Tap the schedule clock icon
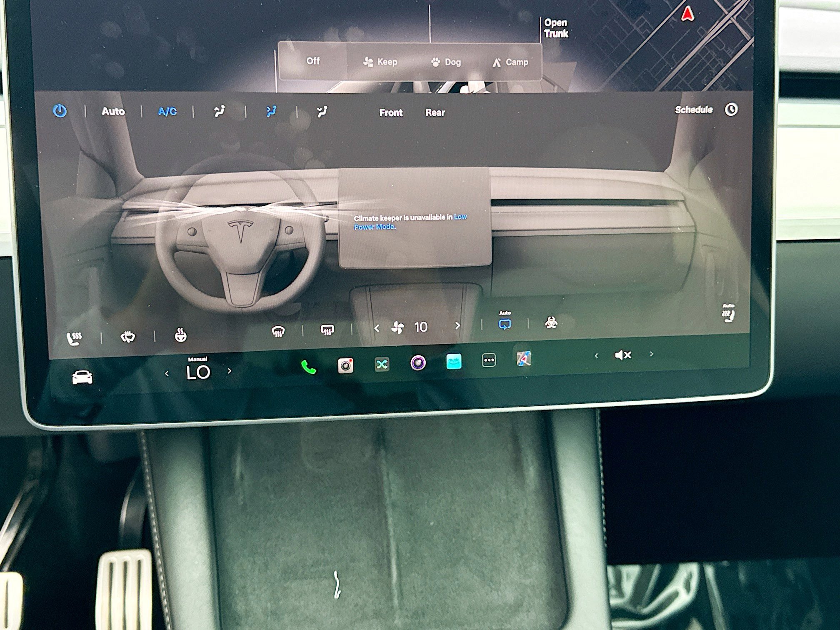This screenshot has width=840, height=630. (x=731, y=110)
